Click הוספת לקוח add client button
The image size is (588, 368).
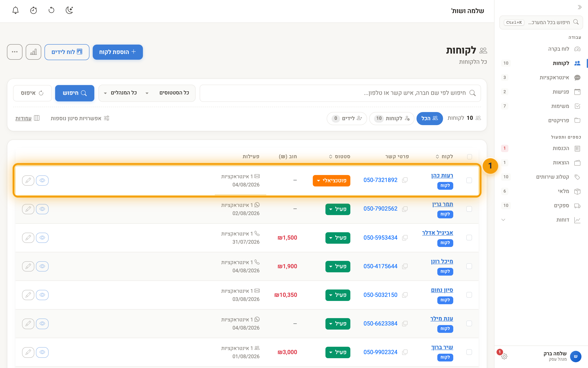(118, 52)
